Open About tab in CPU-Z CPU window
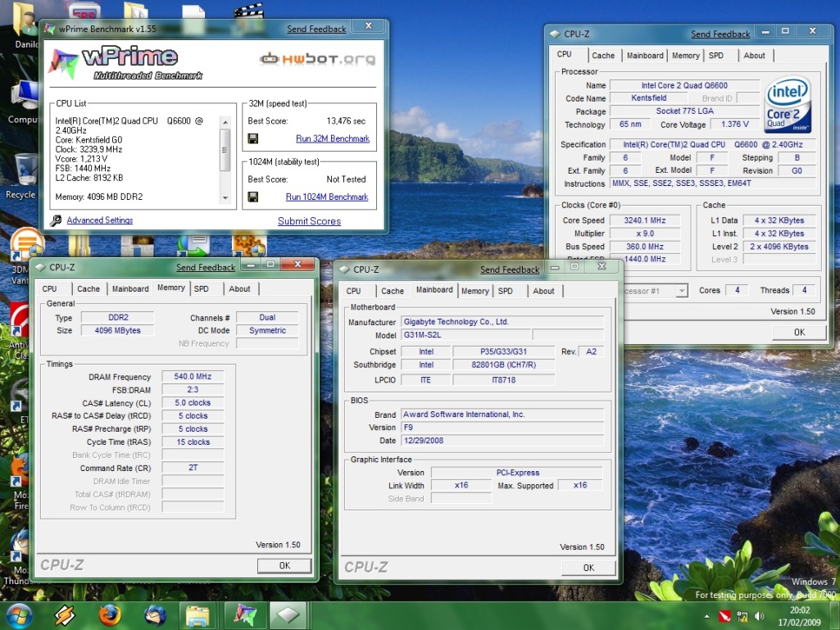 [754, 56]
